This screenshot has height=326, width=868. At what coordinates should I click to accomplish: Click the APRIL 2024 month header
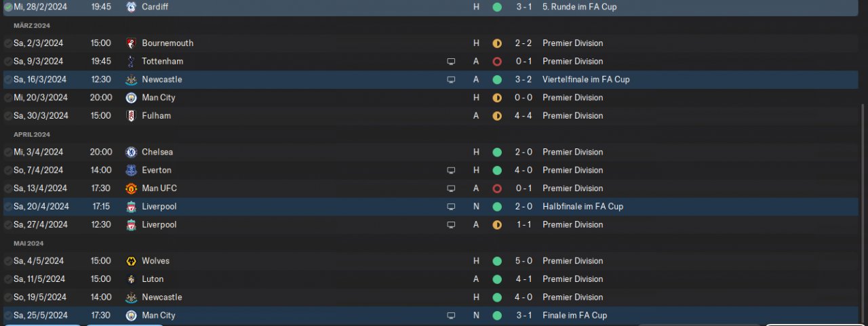coord(32,134)
